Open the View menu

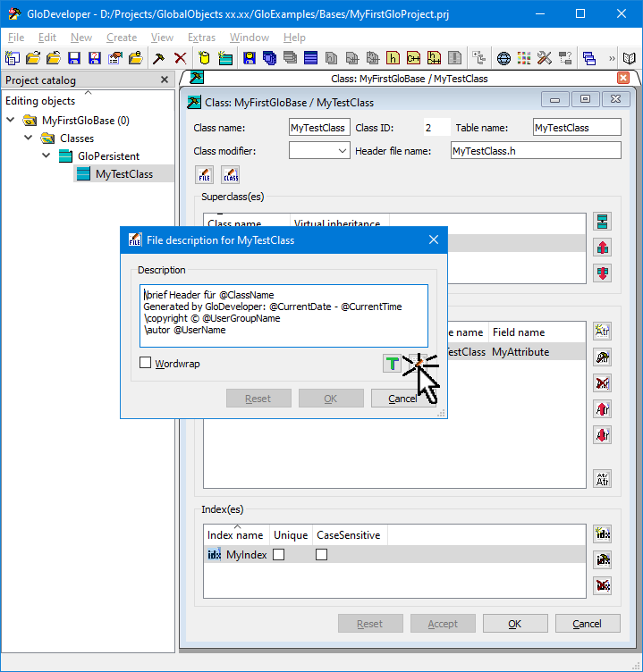[162, 38]
